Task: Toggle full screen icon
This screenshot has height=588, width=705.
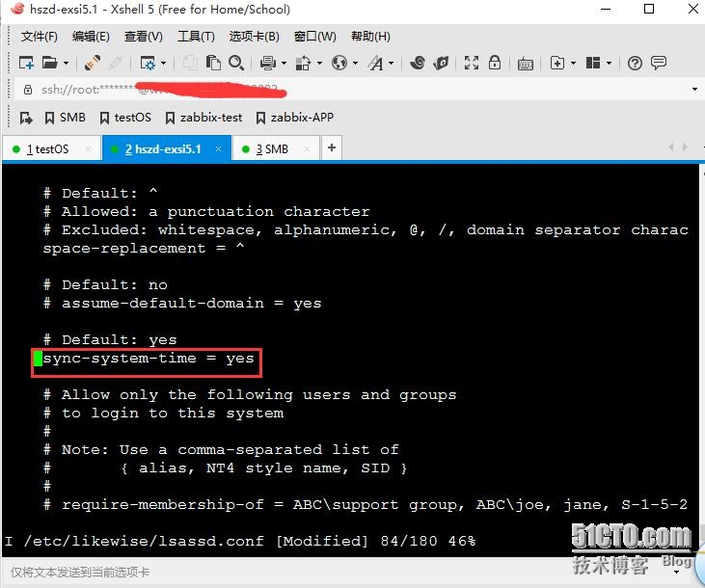Action: (x=472, y=63)
